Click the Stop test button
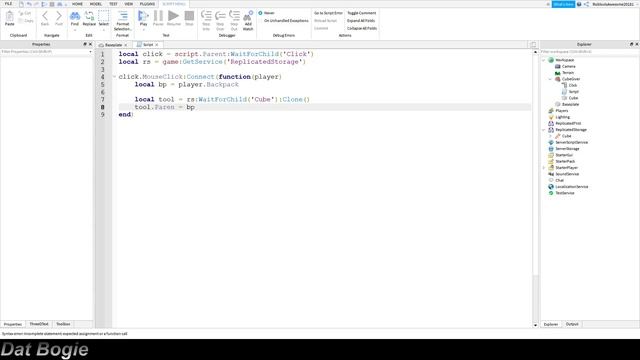The height and width of the screenshot is (360, 640). click(189, 18)
